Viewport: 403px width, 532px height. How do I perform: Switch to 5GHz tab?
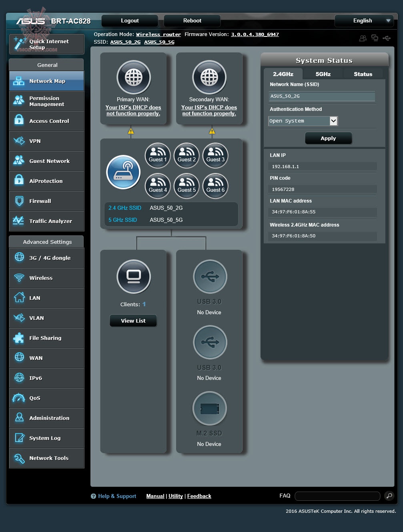323,74
